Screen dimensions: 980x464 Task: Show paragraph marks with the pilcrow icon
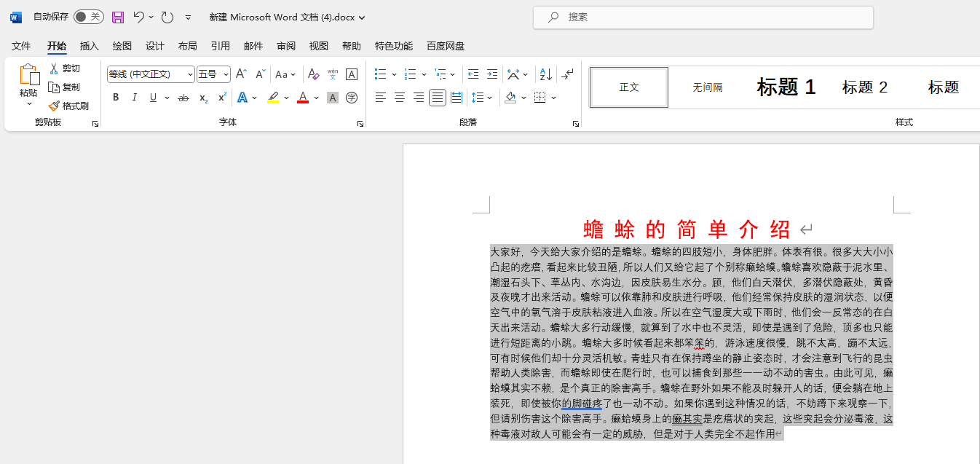(x=567, y=74)
